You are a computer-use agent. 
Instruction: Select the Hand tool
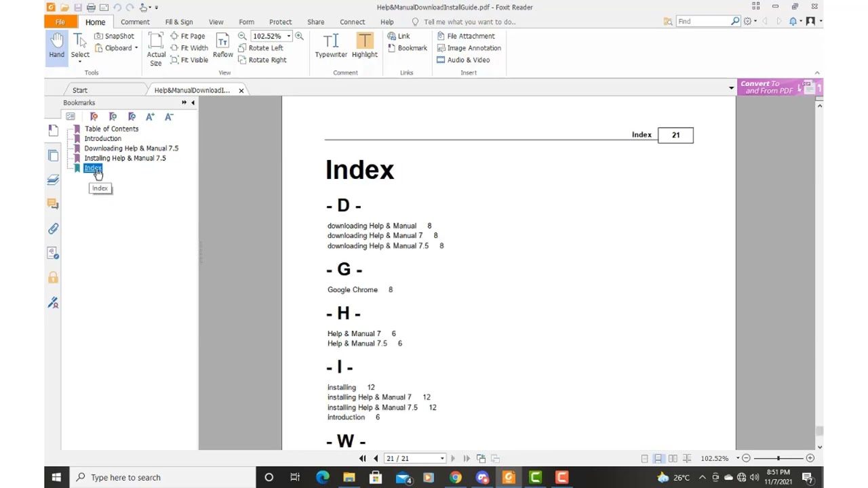pyautogui.click(x=56, y=47)
